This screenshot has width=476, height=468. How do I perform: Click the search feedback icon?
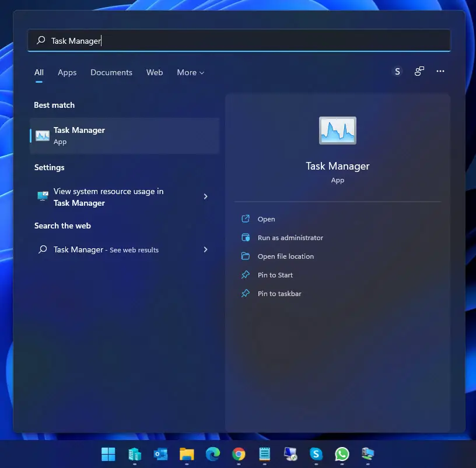point(419,72)
